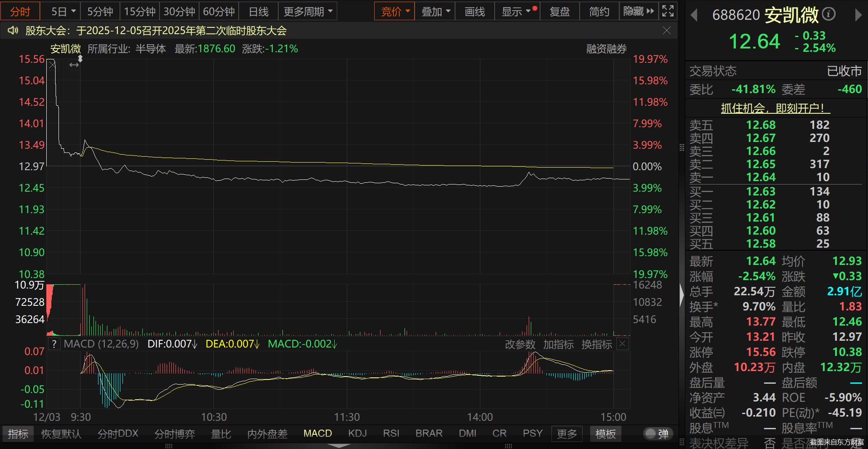Image resolution: width=868 pixels, height=449 pixels.
Task: Go to next stock with the right arrow
Action: coord(858,16)
